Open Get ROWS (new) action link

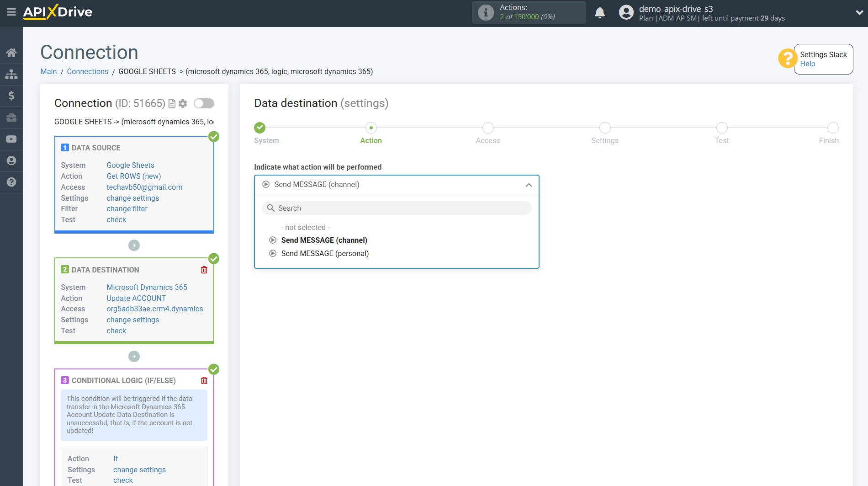[x=133, y=176]
